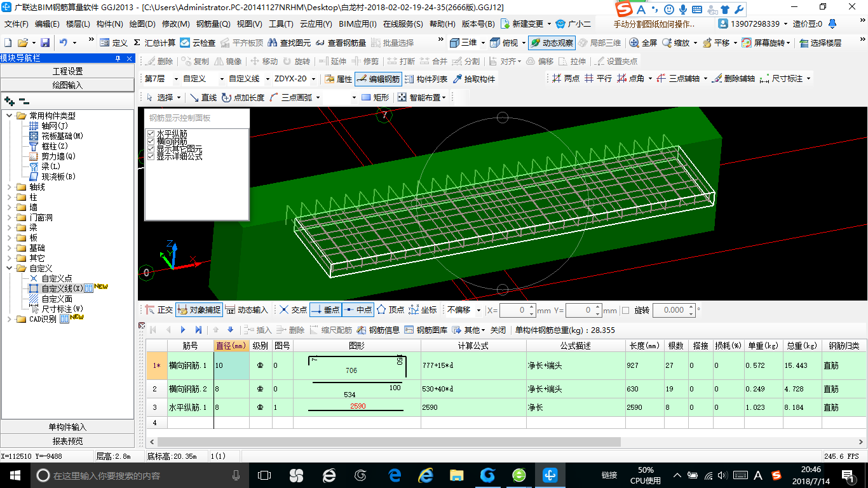Screen dimensions: 868x488
Task: Collapse 常用构件类型 tree node
Action: (x=10, y=116)
